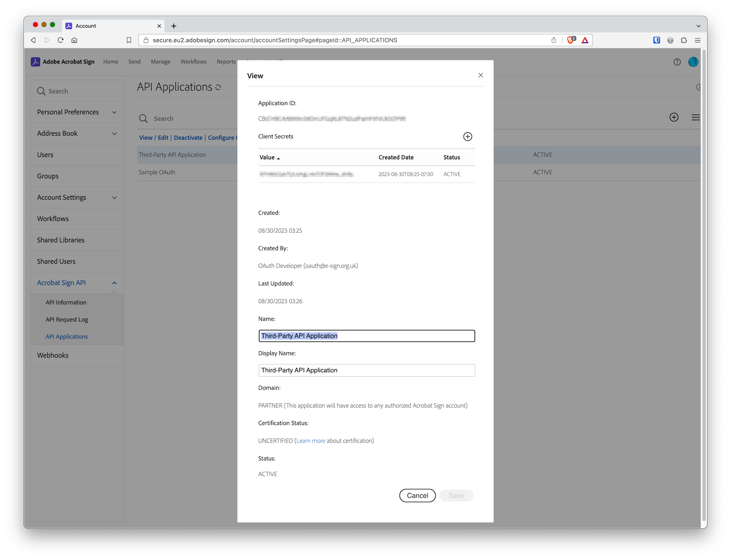The image size is (731, 560).
Task: Close the Account browser tab
Action: (159, 26)
